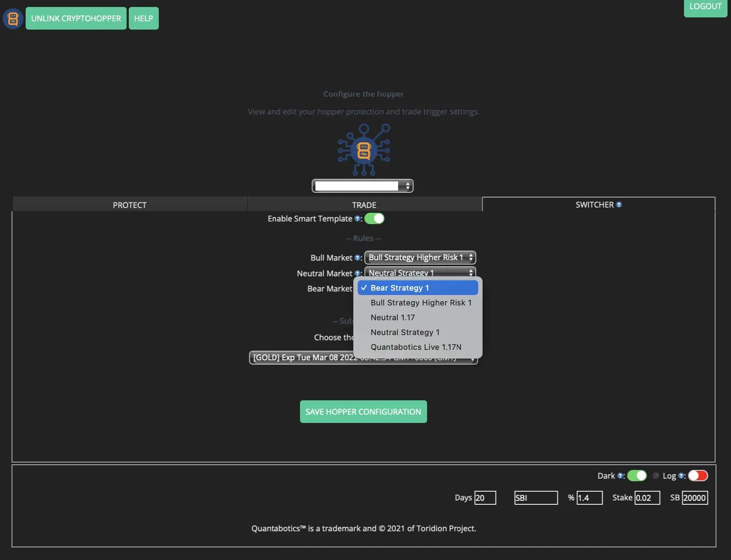Click the 'Bear Market' label
The height and width of the screenshot is (560, 731).
coord(330,288)
